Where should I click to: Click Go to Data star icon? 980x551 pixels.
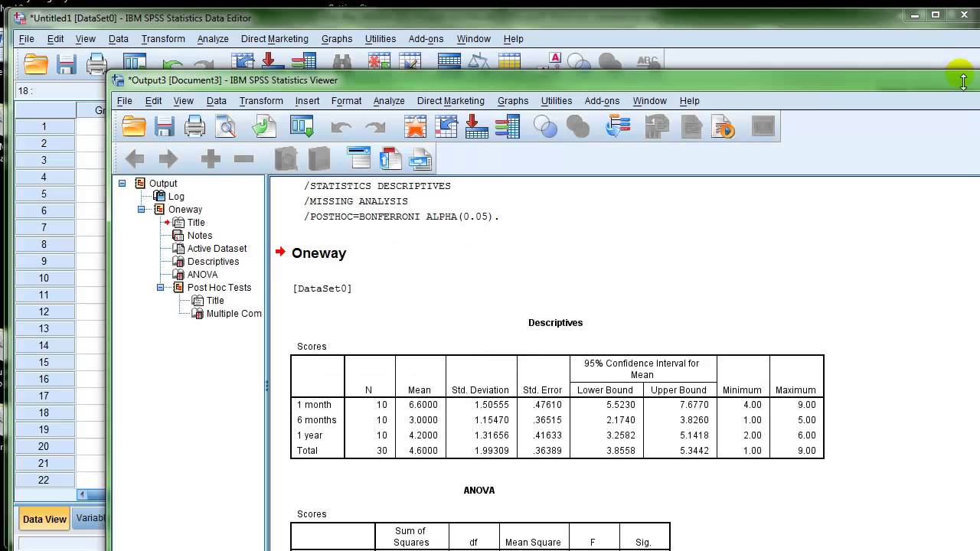(415, 126)
